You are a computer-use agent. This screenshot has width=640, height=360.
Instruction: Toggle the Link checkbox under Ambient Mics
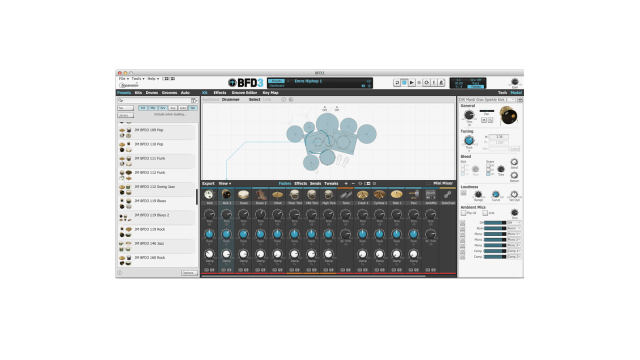(485, 213)
